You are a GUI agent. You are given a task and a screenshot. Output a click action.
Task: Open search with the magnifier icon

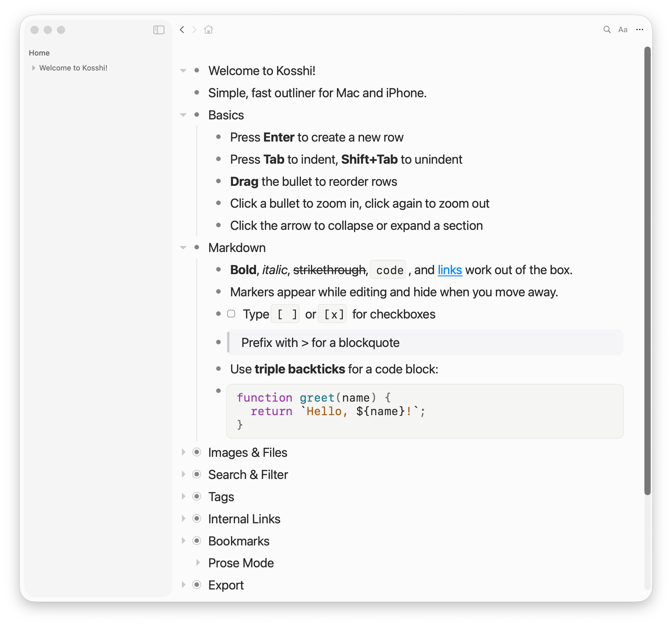coord(607,30)
